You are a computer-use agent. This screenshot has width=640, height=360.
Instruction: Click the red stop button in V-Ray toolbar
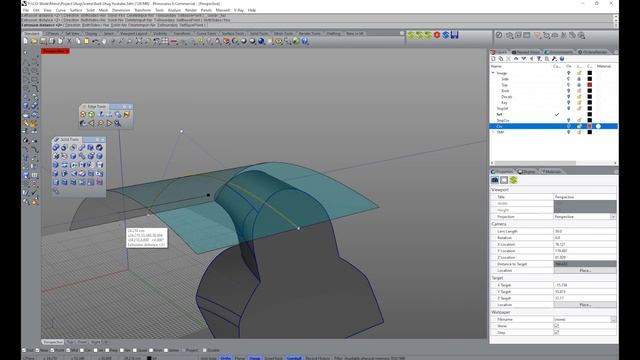tap(437, 35)
